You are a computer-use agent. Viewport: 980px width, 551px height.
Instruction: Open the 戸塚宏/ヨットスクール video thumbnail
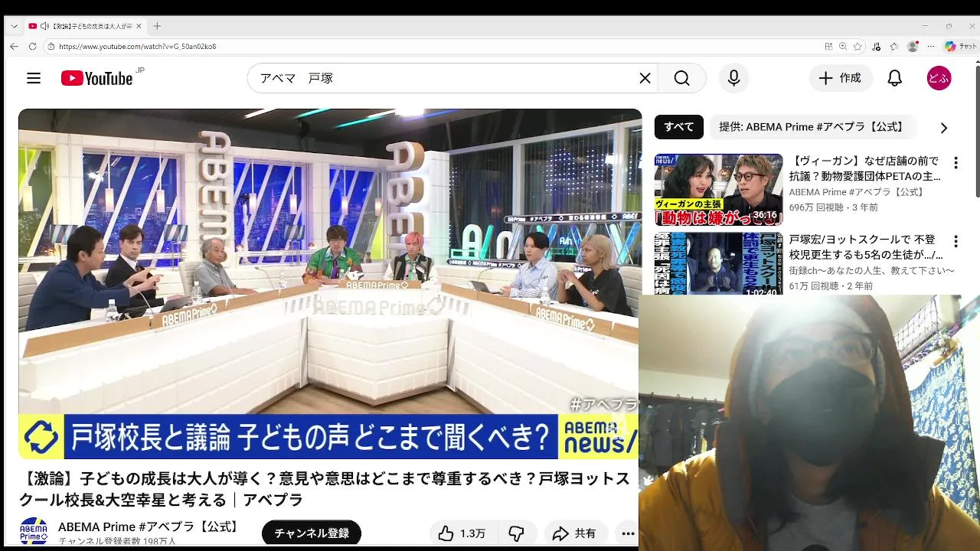pyautogui.click(x=718, y=265)
